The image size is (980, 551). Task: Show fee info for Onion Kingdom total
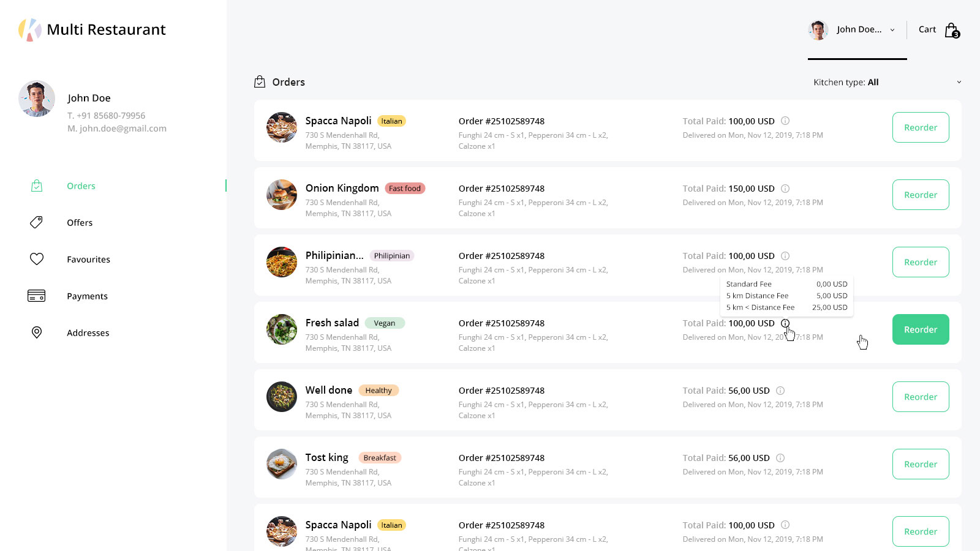(785, 189)
